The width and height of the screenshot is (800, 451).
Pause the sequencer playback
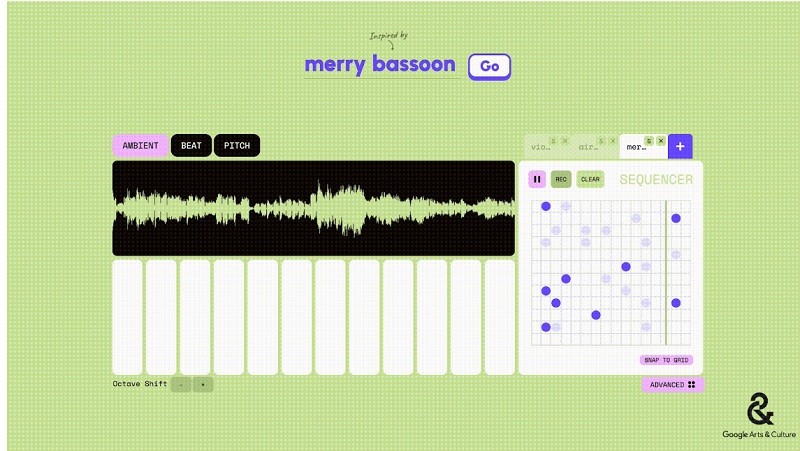(x=537, y=179)
